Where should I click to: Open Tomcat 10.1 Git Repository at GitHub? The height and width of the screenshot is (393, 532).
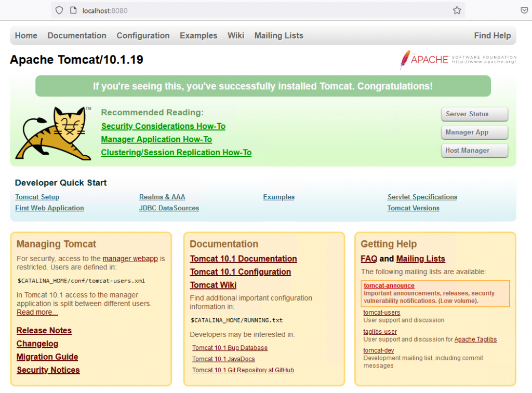click(243, 370)
